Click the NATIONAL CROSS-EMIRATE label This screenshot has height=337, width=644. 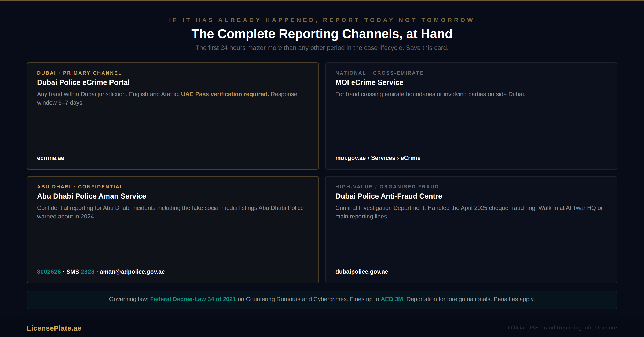[x=379, y=73]
